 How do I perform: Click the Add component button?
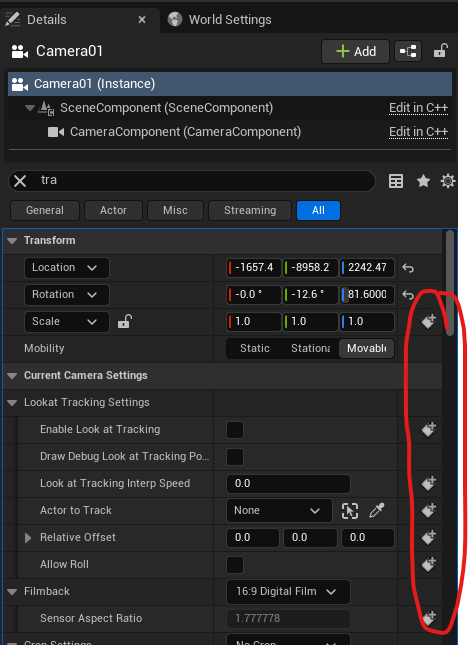pyautogui.click(x=355, y=51)
